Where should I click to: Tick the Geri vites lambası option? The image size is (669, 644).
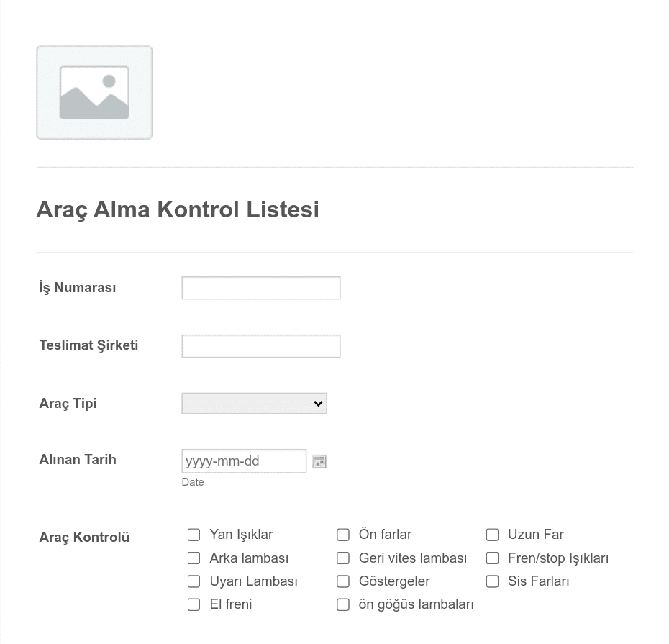pos(343,558)
